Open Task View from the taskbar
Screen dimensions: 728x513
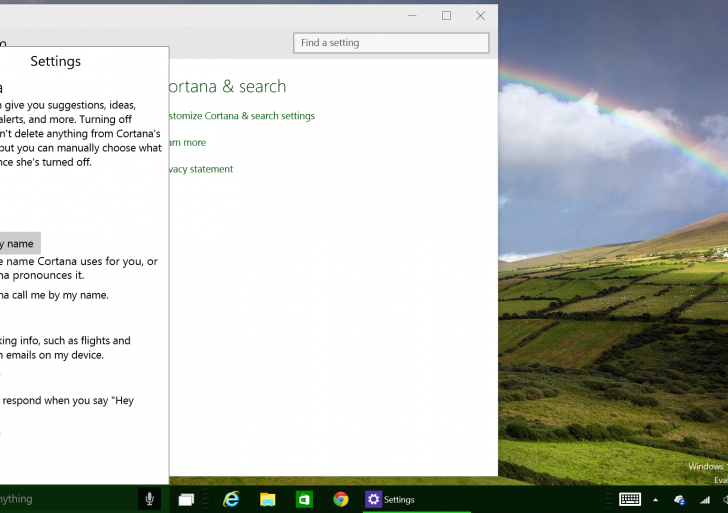click(x=186, y=499)
